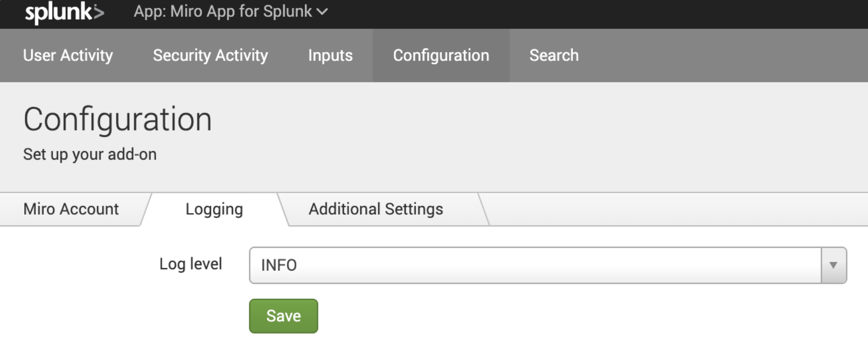Select Configuration in the navigation bar
The width and height of the screenshot is (868, 337).
point(441,56)
